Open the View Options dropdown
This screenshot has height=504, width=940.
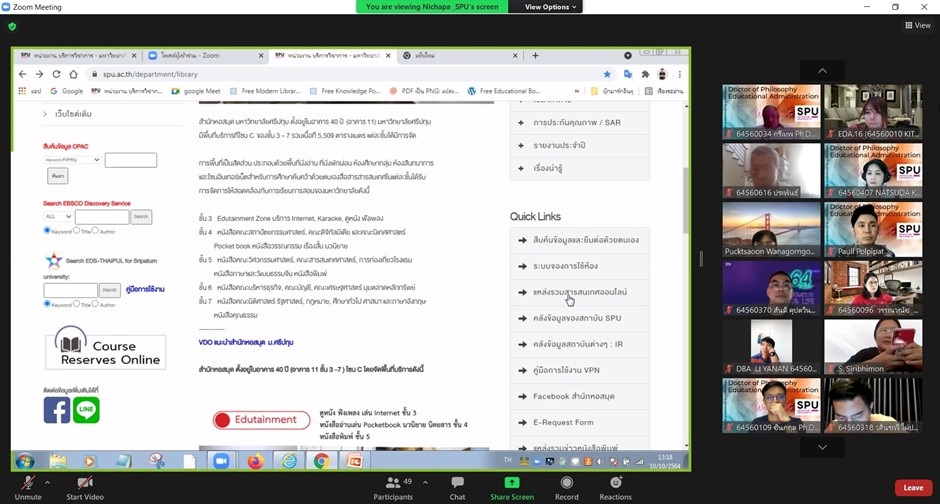click(550, 7)
